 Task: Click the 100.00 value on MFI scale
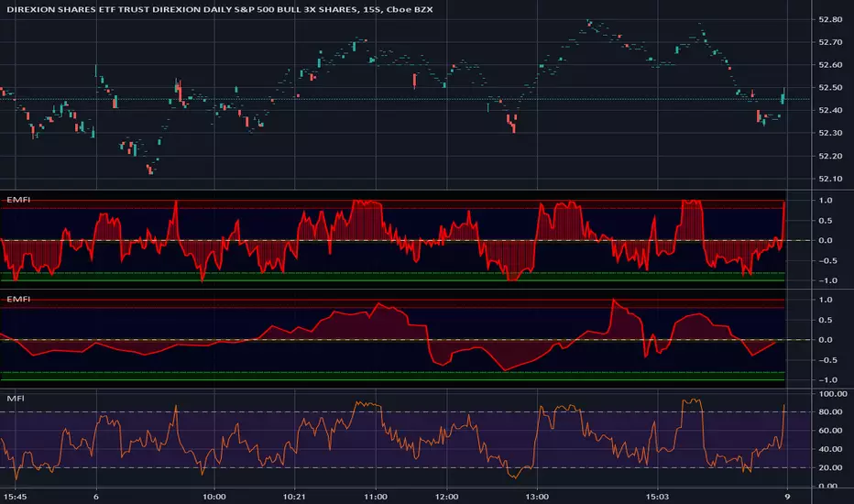click(x=833, y=393)
